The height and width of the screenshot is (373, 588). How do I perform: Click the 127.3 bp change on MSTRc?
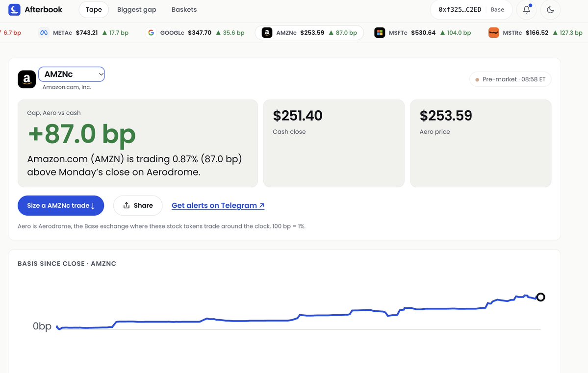point(567,33)
